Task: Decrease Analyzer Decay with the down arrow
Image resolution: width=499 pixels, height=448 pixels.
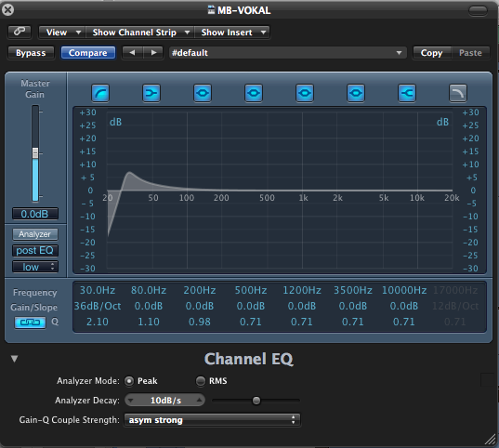Action: click(x=131, y=401)
